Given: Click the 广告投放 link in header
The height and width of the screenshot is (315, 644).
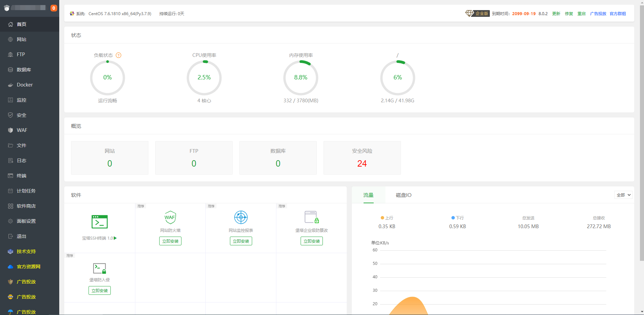Looking at the screenshot, I should [x=598, y=14].
